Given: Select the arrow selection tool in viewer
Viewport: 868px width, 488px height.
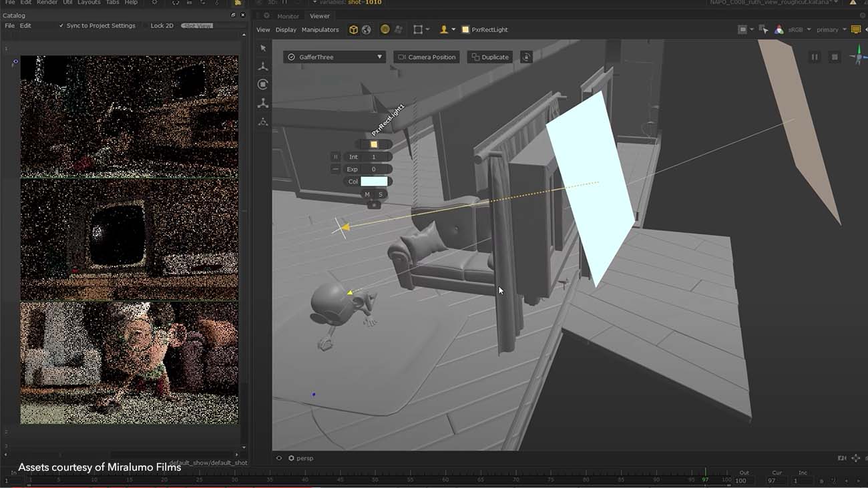Looking at the screenshot, I should click(x=263, y=48).
